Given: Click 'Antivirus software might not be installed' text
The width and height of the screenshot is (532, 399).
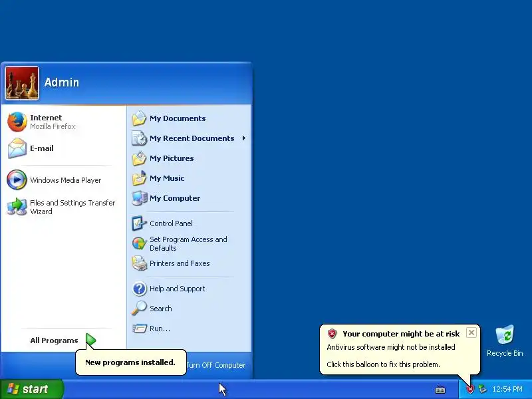Looking at the screenshot, I should (391, 347).
